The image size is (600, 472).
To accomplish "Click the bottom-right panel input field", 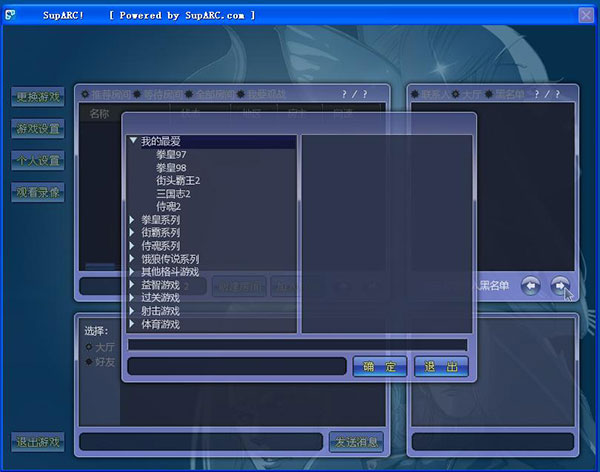I will 493,442.
